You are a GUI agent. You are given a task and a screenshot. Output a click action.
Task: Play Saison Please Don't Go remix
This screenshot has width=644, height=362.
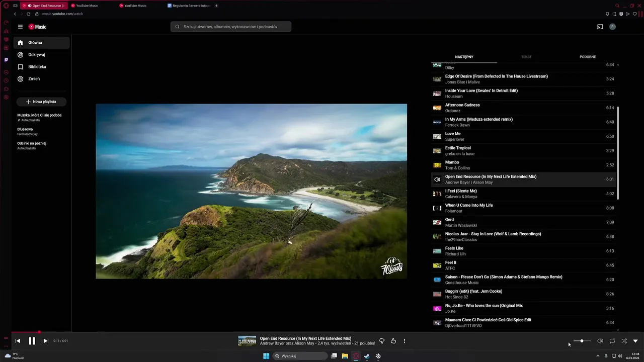click(523, 280)
